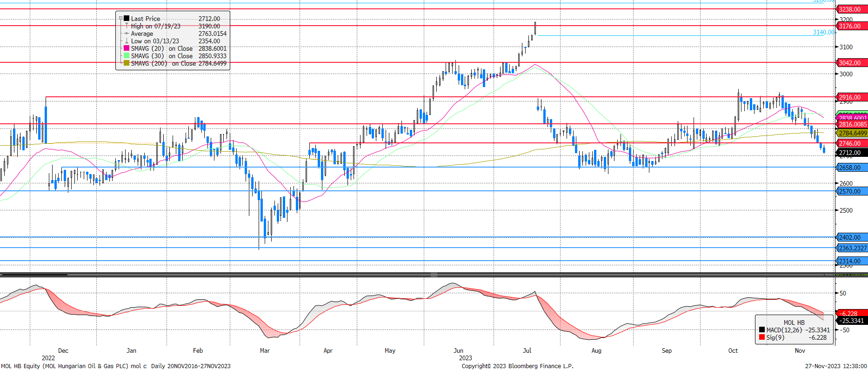The image size is (868, 370).
Task: Click the red 2916.00 price tag
Action: (852, 97)
